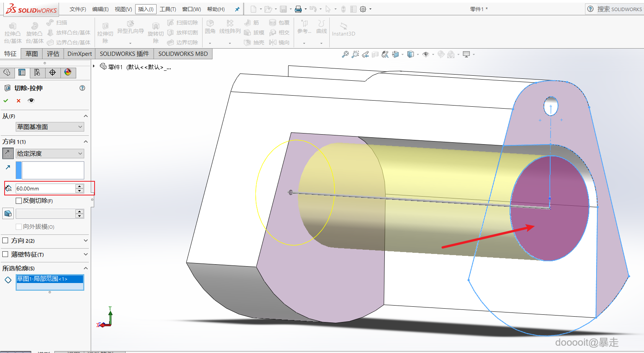
Task: Enable the 薄壁特征 checkbox
Action: pyautogui.click(x=5, y=254)
